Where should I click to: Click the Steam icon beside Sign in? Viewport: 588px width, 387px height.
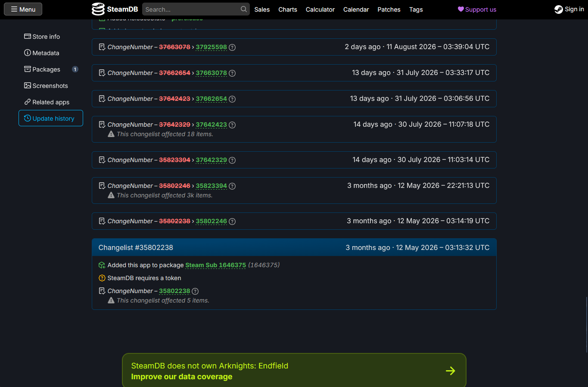click(559, 9)
